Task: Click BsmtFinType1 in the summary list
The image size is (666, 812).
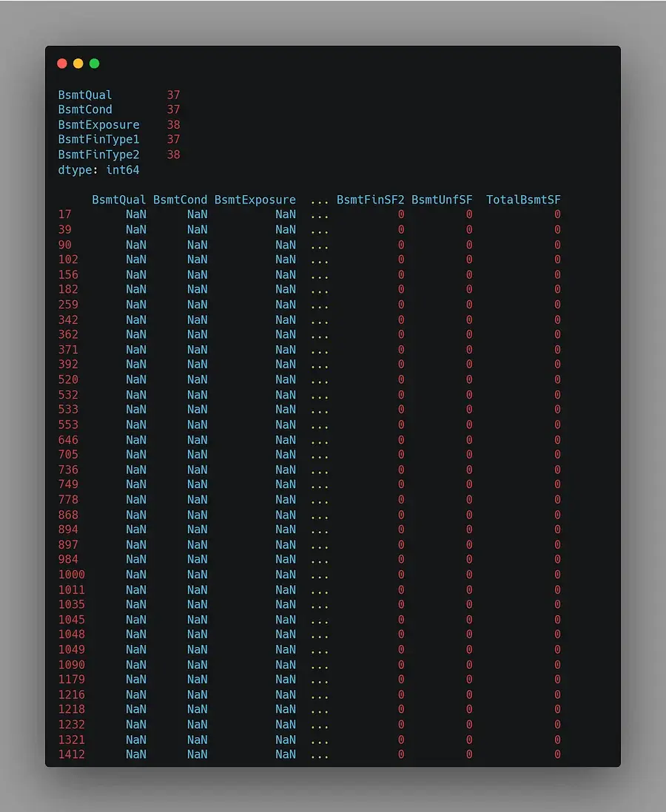Action: click(x=98, y=139)
